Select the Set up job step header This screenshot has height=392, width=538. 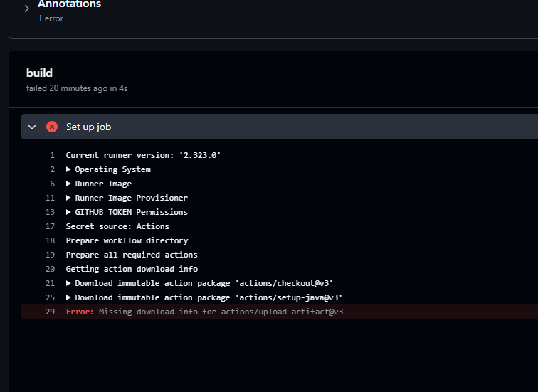click(x=279, y=127)
